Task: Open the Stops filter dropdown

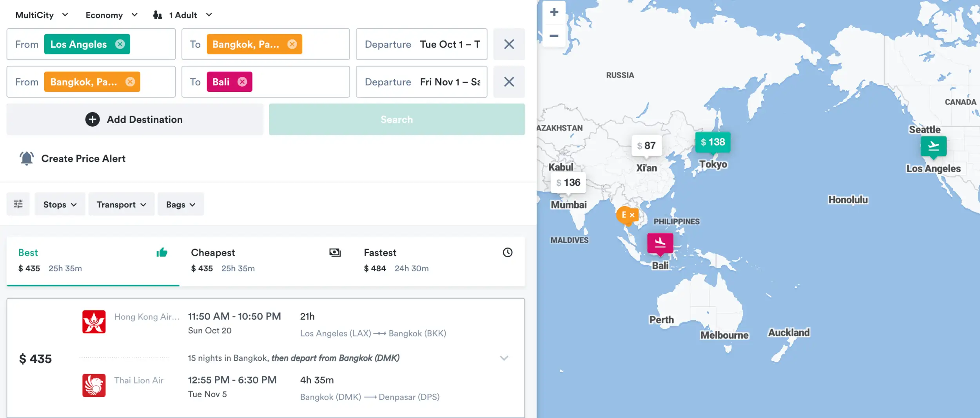Action: click(60, 204)
